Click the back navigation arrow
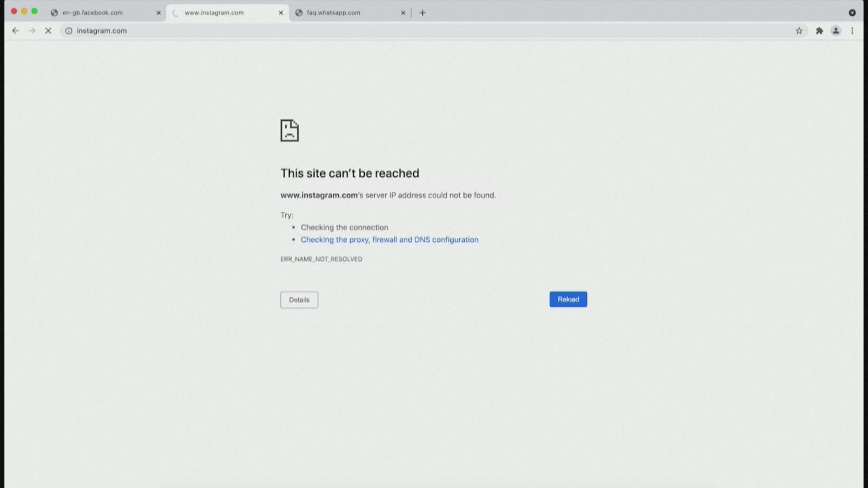Image resolution: width=868 pixels, height=488 pixels. point(15,31)
